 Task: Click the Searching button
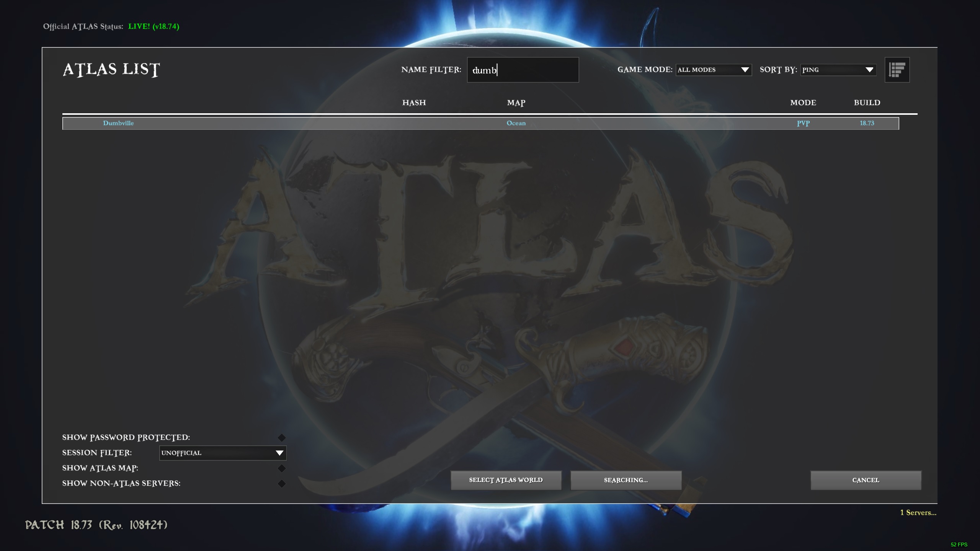coord(626,480)
